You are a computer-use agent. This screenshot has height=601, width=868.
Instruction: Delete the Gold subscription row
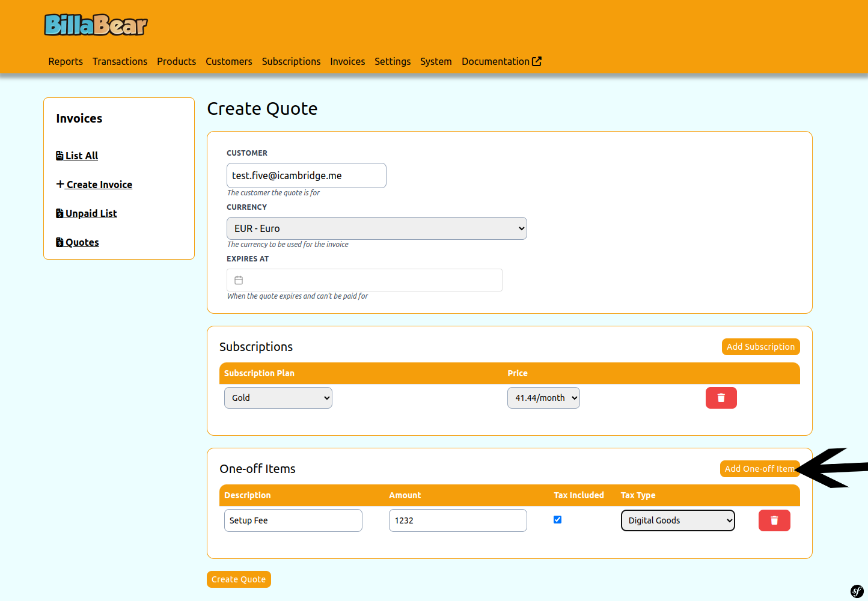[x=721, y=398]
